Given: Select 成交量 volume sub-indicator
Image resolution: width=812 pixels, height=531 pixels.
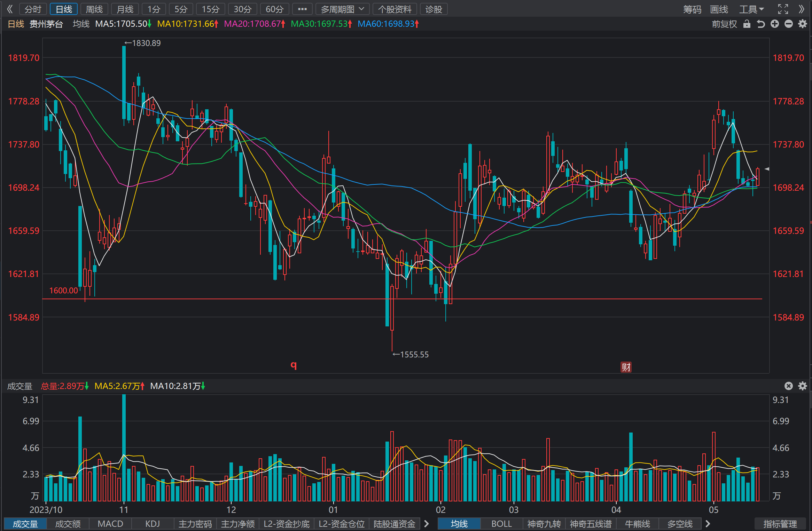Looking at the screenshot, I should coord(25,524).
